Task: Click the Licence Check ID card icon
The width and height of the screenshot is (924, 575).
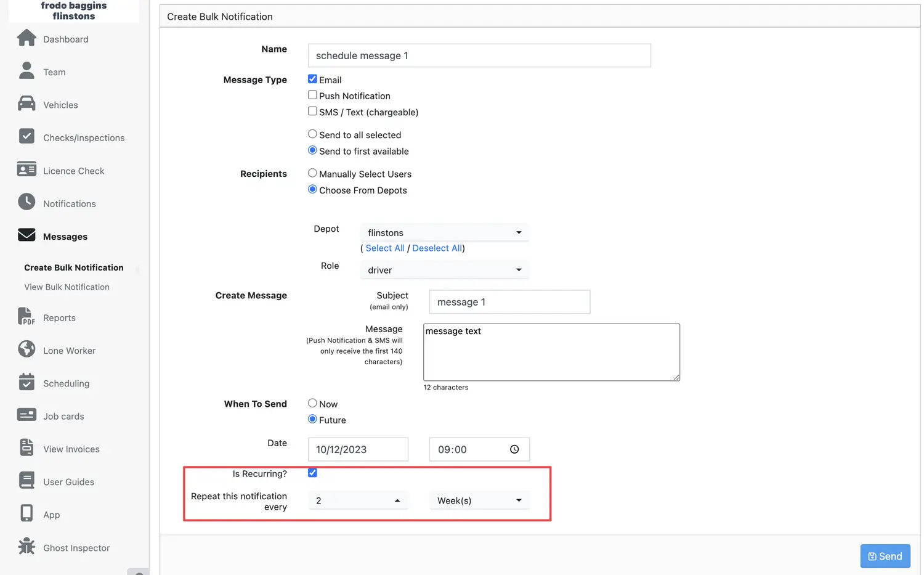Action: pyautogui.click(x=26, y=169)
